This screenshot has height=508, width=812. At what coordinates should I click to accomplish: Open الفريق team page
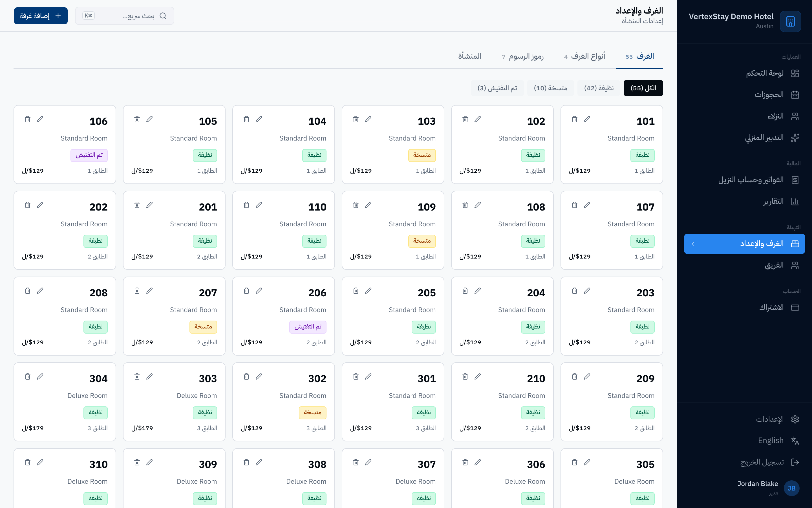[x=744, y=265]
